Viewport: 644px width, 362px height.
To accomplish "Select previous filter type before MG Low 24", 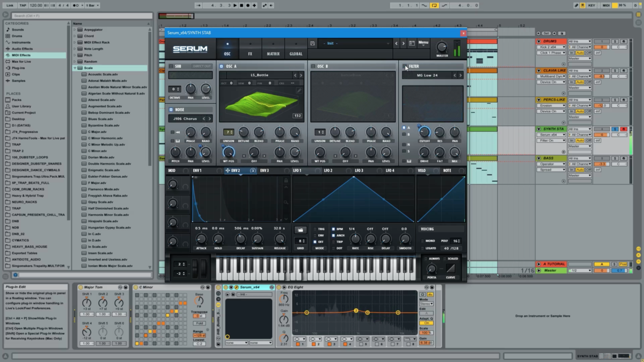I will tap(453, 75).
